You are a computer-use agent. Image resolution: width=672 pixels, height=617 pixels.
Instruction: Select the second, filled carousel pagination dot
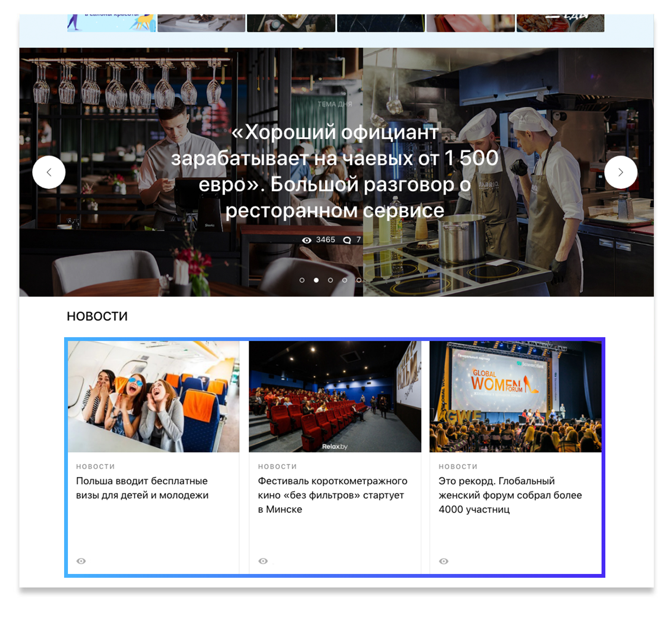[x=316, y=280]
